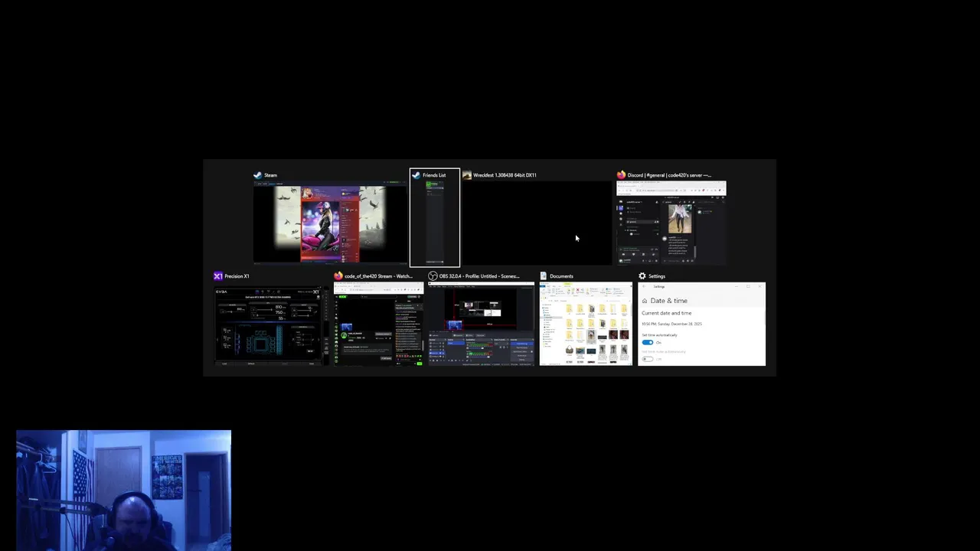This screenshot has height=551, width=980.
Task: Click the "code_of_the420 Stream - Watch..." title
Action: [379, 276]
